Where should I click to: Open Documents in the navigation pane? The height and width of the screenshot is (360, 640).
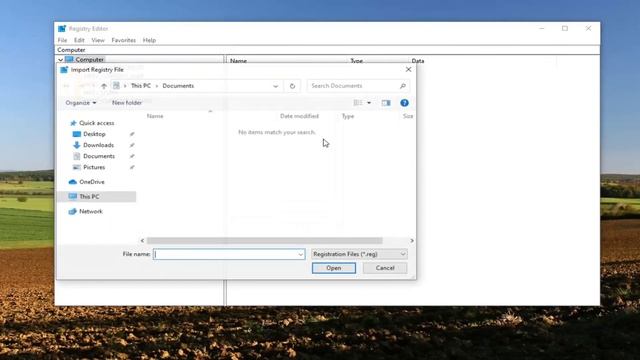[x=99, y=156]
